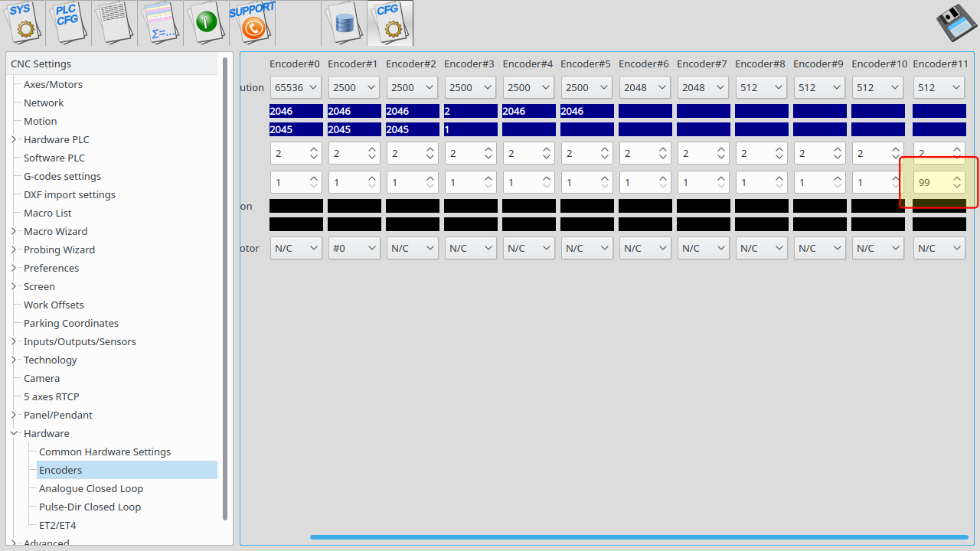Increase Encoder#0 first spinbox value of 2

(314, 150)
